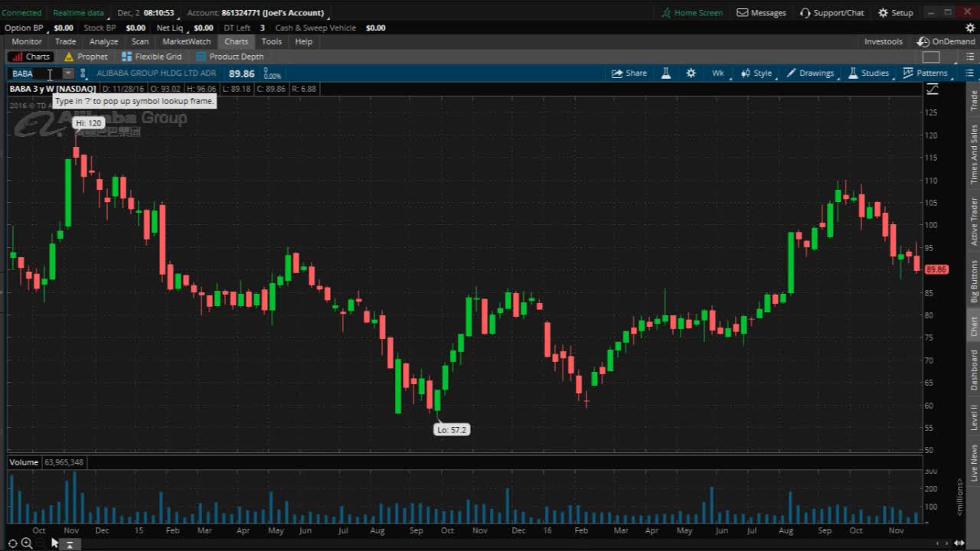
Task: Open Investools
Action: tap(884, 41)
